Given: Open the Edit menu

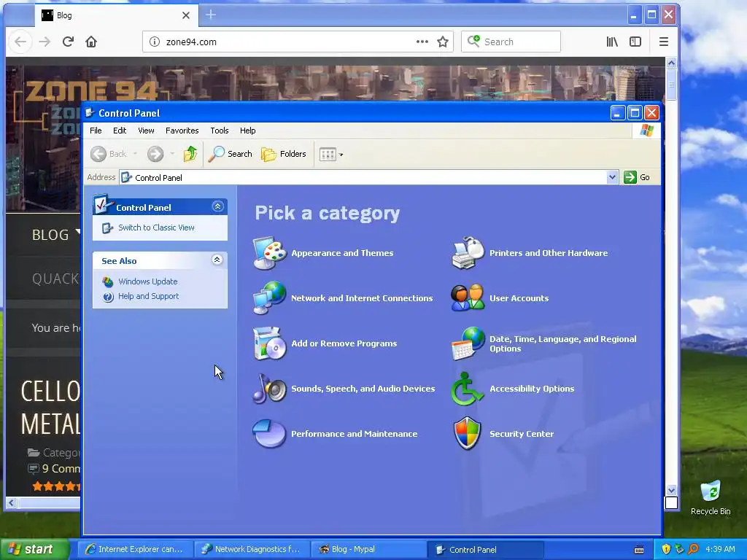Looking at the screenshot, I should click(120, 131).
